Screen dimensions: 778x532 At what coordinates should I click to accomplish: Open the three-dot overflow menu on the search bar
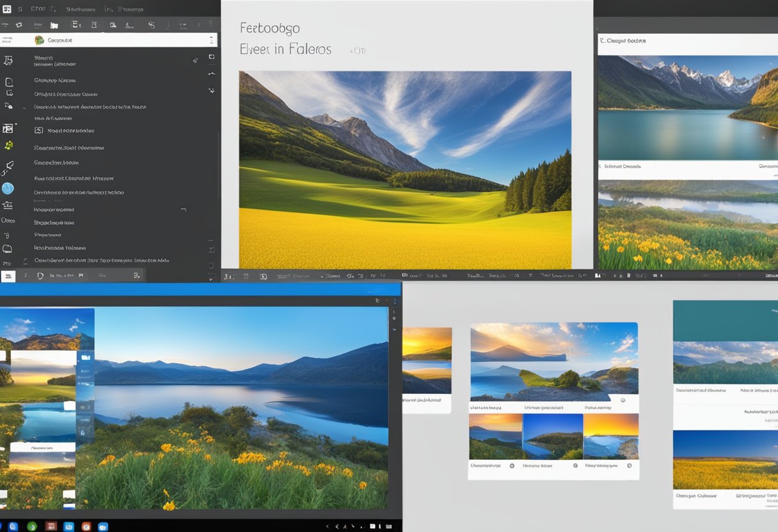212,40
